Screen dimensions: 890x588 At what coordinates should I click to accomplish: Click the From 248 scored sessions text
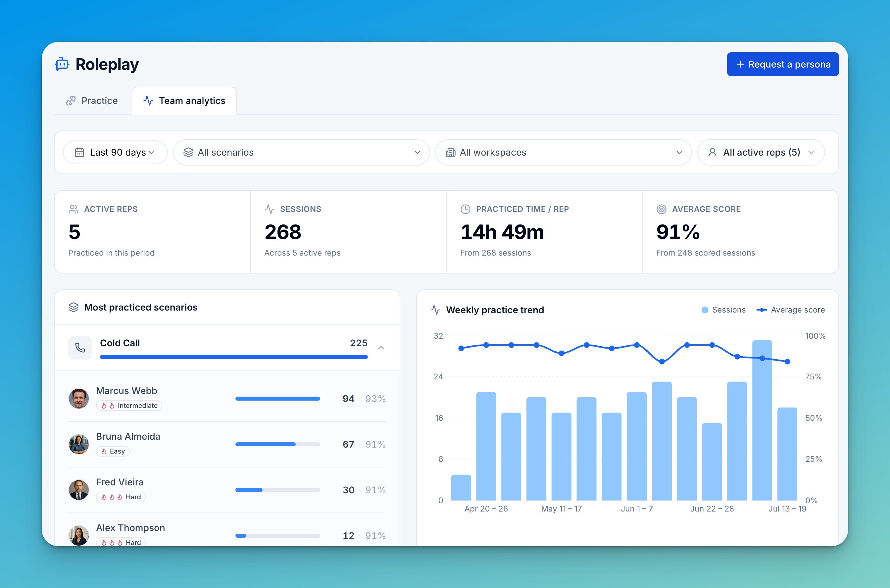(706, 253)
